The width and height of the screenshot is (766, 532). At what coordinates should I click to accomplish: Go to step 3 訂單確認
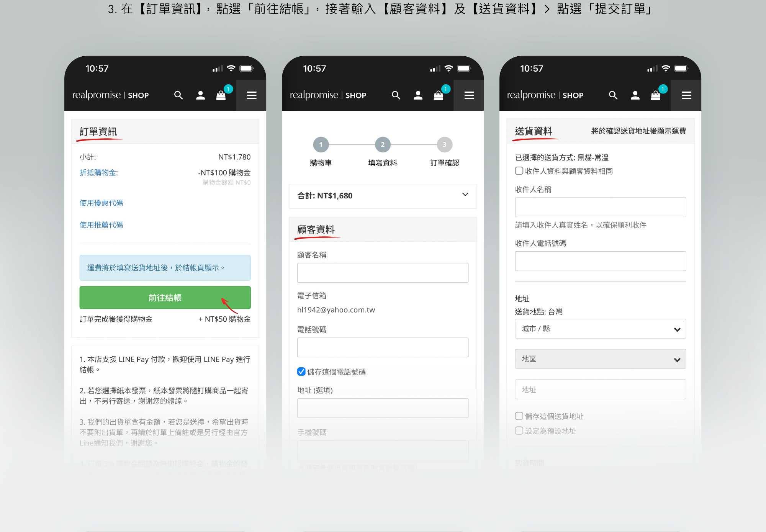point(444,145)
